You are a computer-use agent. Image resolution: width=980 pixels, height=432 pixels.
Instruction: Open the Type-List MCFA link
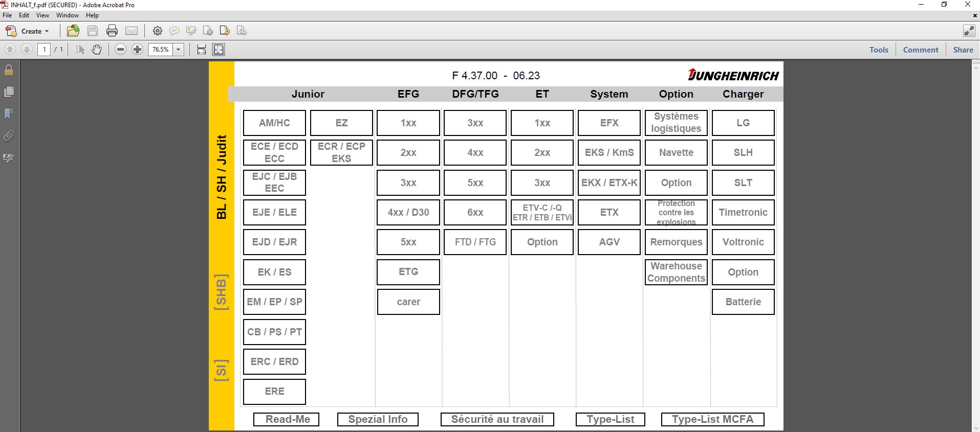pos(713,419)
